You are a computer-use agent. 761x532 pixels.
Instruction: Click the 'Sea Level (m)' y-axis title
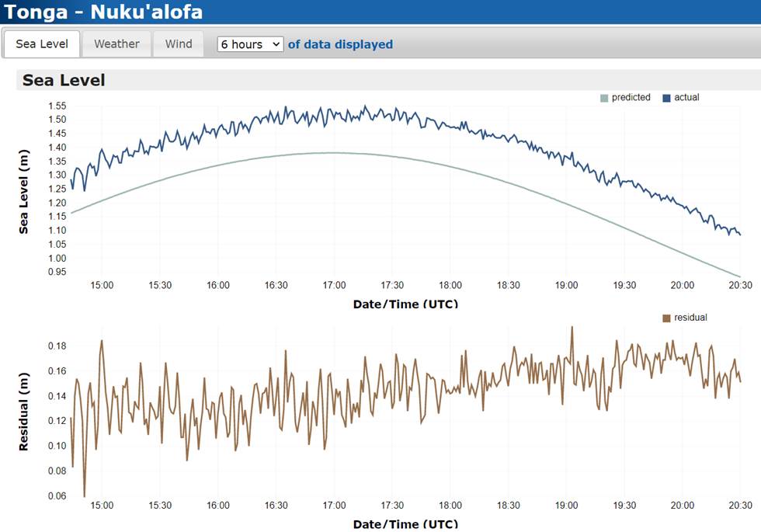click(x=24, y=190)
